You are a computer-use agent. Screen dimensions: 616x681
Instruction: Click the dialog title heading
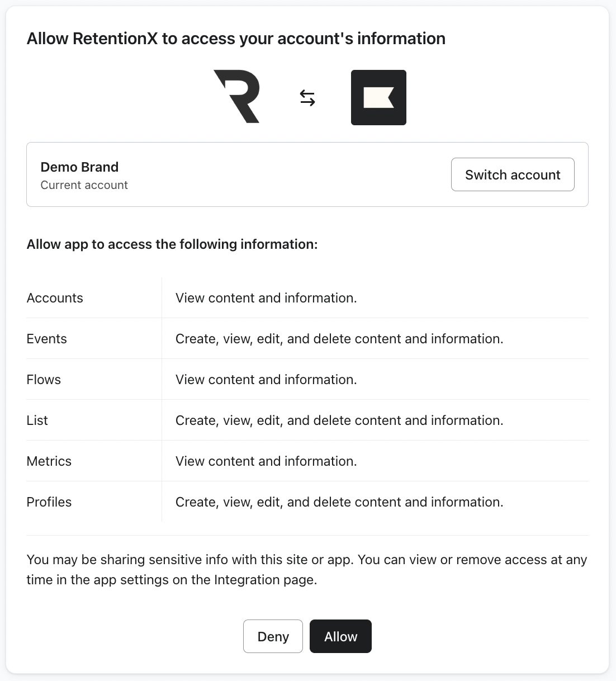point(236,39)
